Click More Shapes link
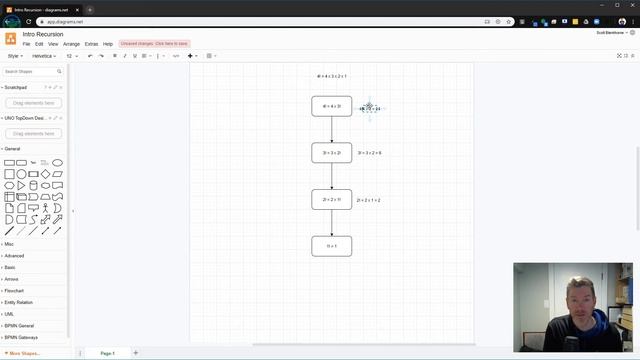 [22, 353]
